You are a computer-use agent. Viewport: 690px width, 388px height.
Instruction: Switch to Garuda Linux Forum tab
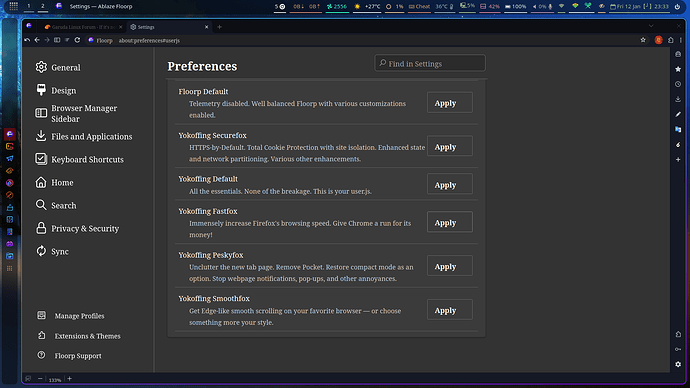(82, 27)
